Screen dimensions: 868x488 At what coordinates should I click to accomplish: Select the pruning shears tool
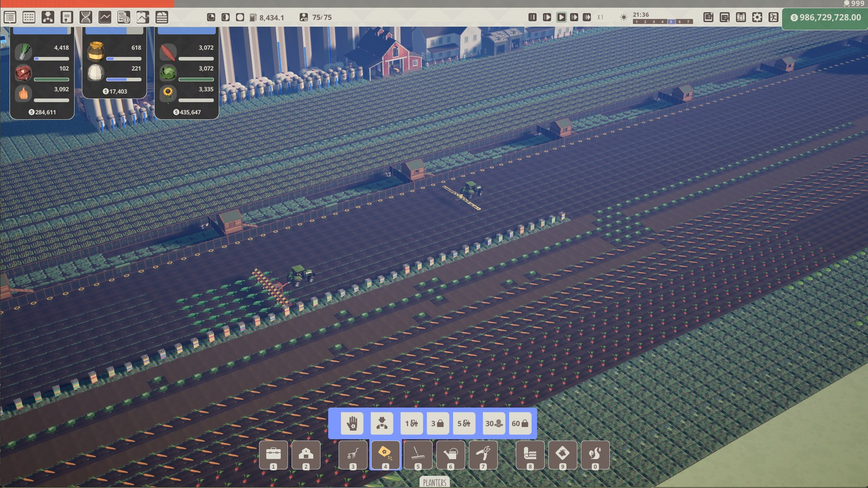(x=483, y=454)
